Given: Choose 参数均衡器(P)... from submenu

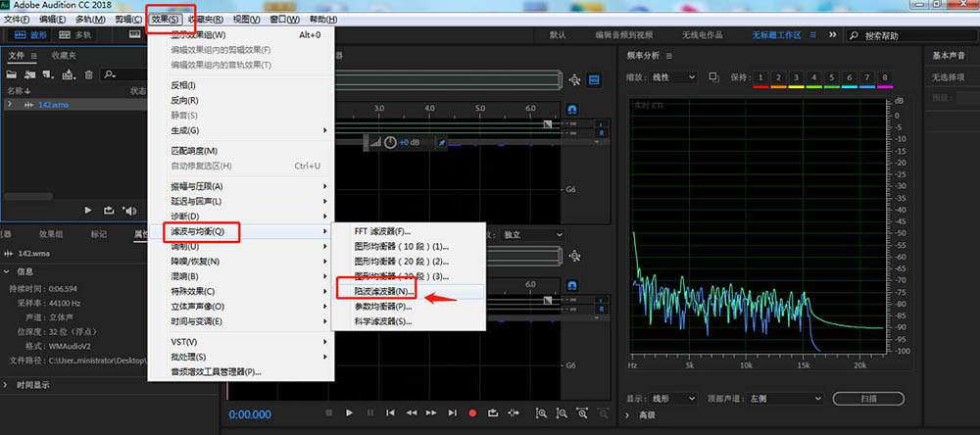Looking at the screenshot, I should pyautogui.click(x=409, y=307).
